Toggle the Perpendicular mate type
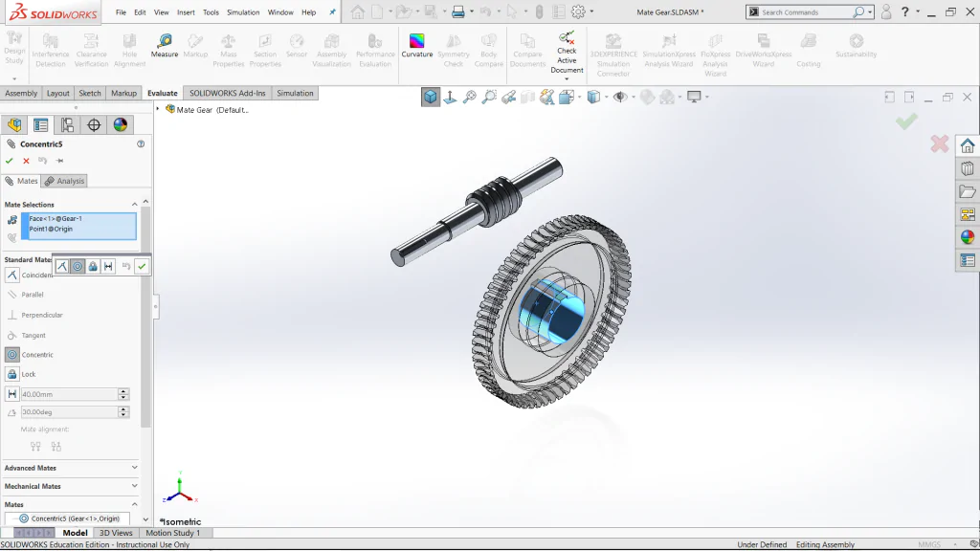980x551 pixels. click(11, 315)
